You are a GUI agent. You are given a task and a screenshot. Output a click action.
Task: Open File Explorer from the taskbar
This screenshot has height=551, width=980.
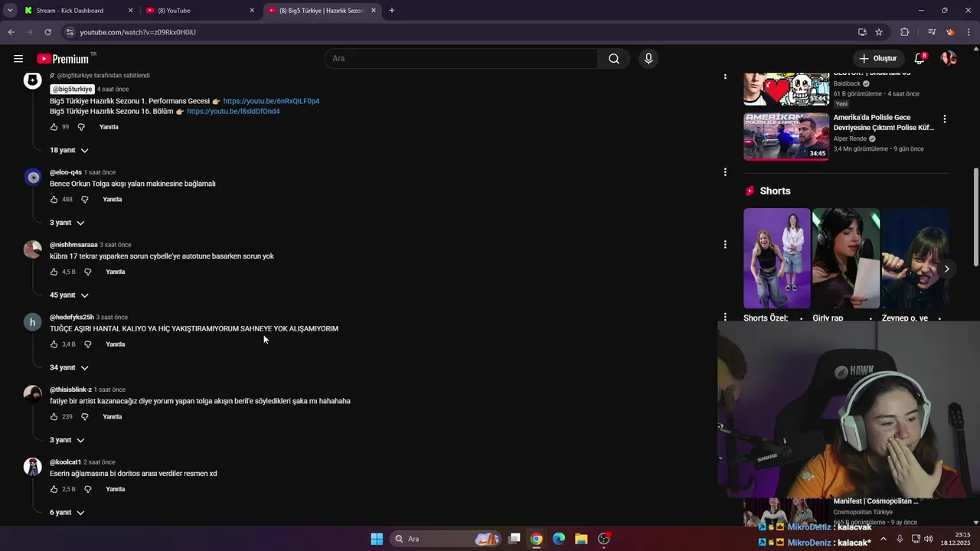tap(581, 539)
